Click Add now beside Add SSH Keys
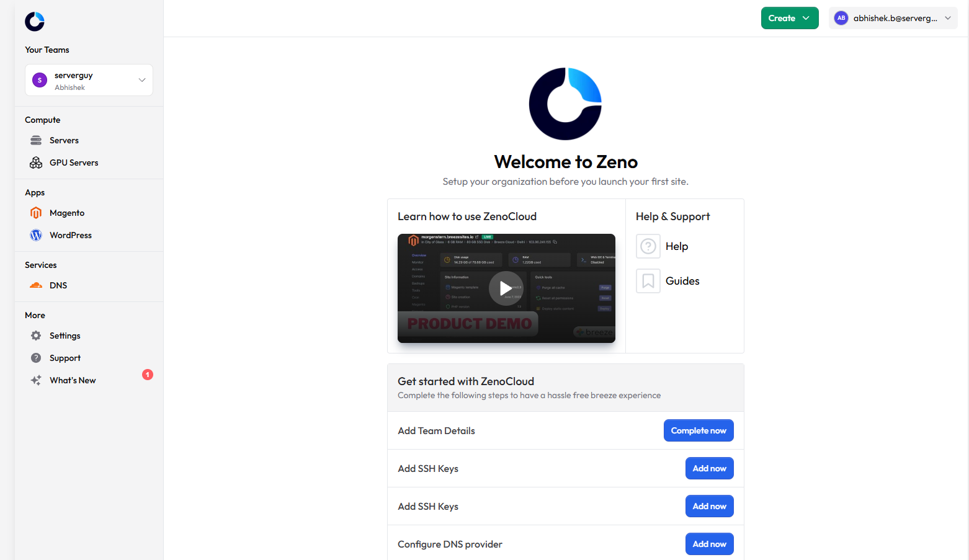969x560 pixels. (709, 468)
